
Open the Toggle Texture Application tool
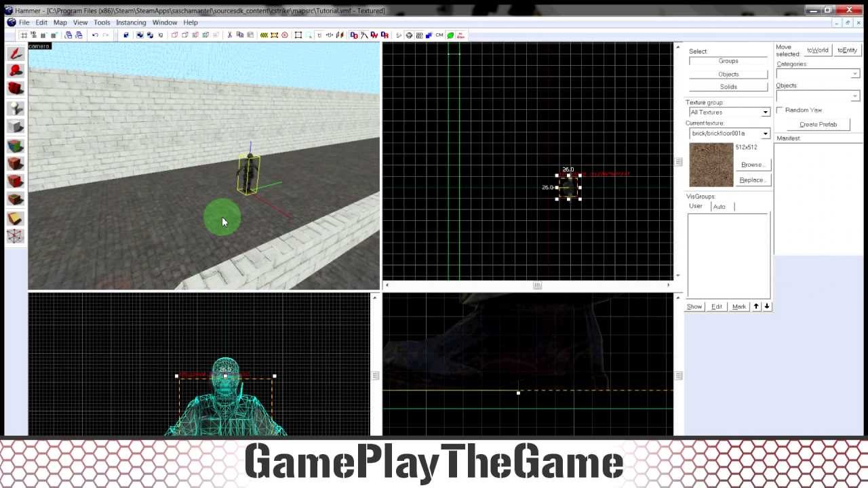tap(16, 145)
